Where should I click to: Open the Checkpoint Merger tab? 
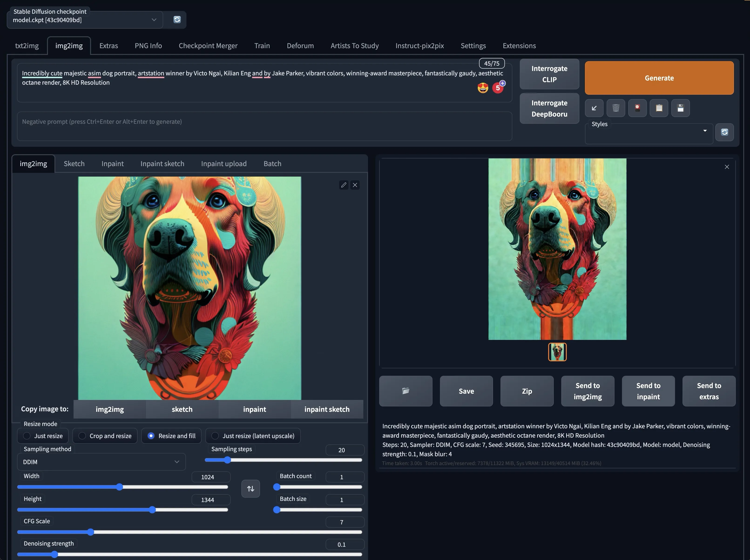(208, 45)
